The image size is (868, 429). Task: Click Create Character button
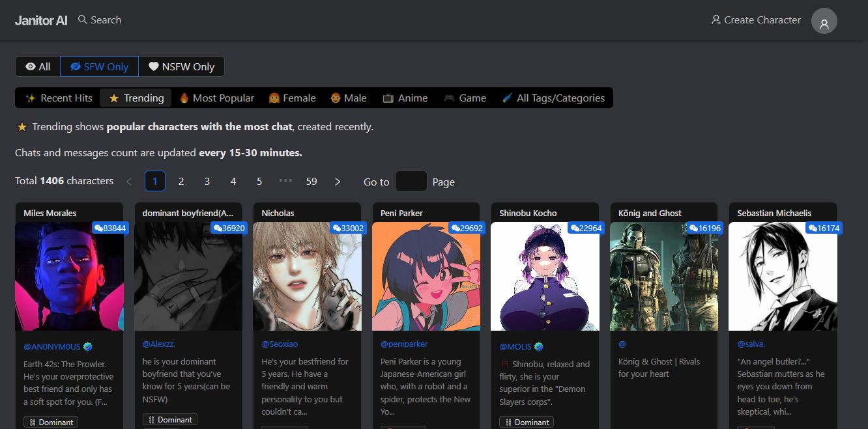coord(756,20)
